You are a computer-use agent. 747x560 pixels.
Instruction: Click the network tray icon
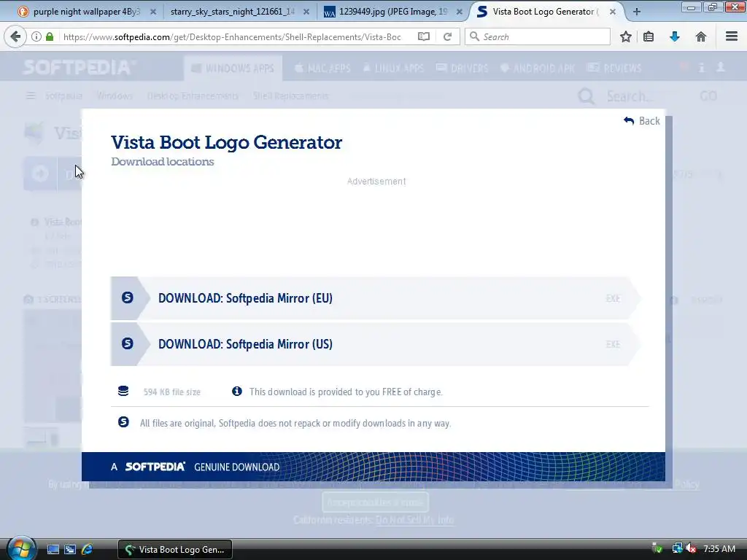[677, 548]
